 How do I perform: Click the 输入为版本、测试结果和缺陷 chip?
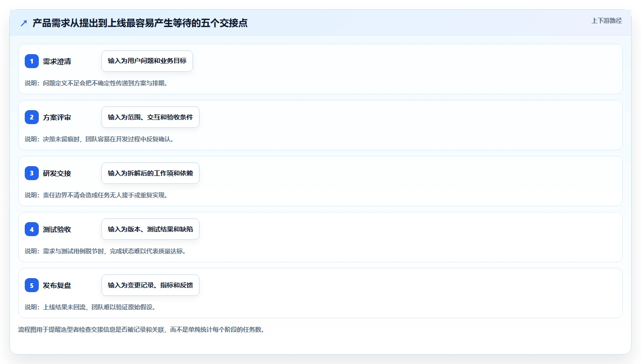point(150,229)
